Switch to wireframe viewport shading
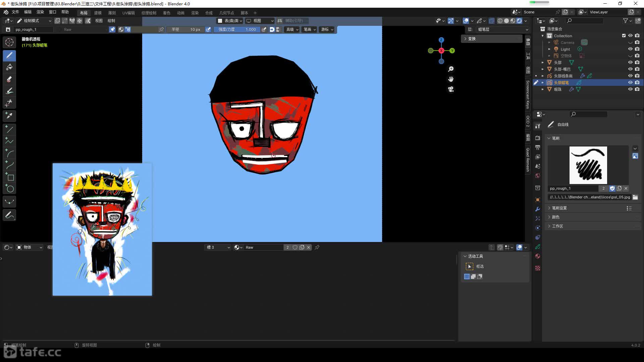 point(500,21)
